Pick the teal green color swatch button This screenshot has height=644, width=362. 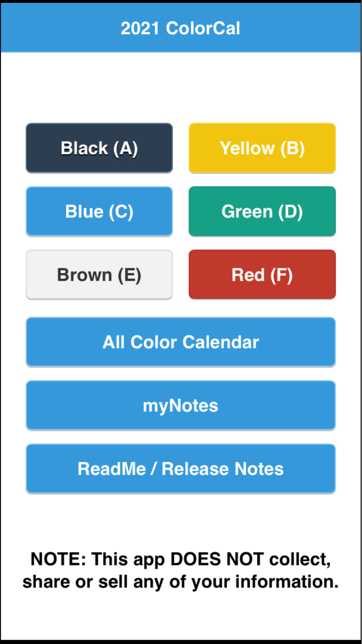coord(262,212)
